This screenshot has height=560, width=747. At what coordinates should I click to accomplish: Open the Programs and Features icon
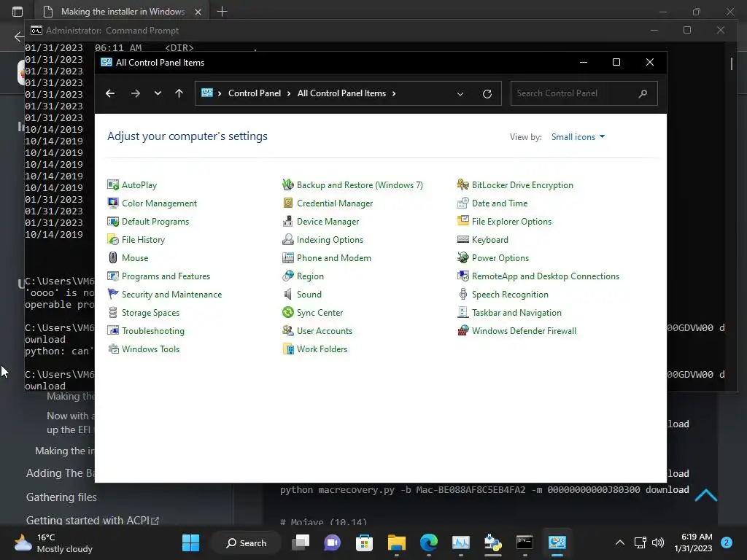[113, 276]
